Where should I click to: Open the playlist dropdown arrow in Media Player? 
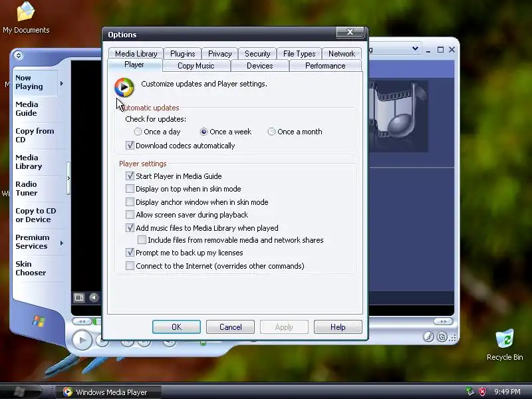tap(415, 49)
